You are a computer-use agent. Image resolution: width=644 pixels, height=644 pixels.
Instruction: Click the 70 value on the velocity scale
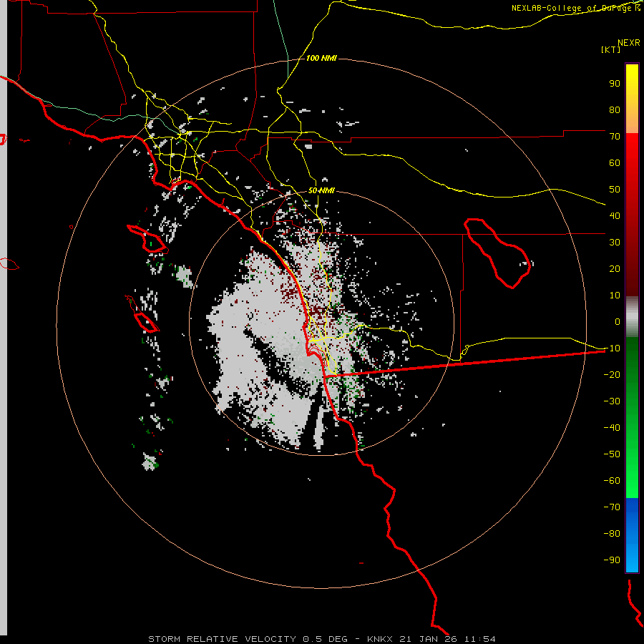coord(615,137)
